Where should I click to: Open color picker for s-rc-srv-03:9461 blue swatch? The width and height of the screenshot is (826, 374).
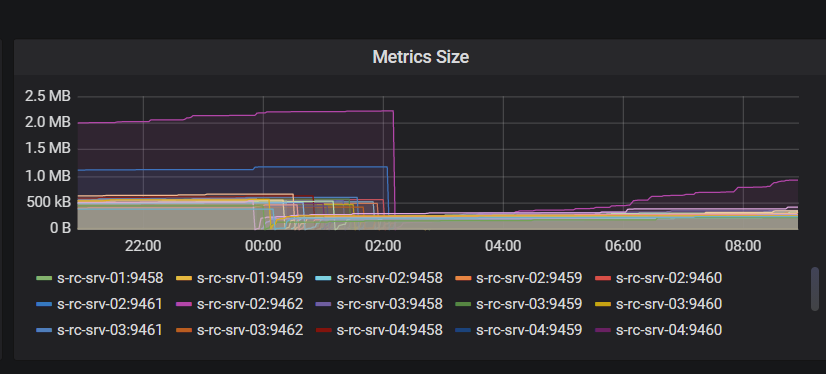[44, 330]
